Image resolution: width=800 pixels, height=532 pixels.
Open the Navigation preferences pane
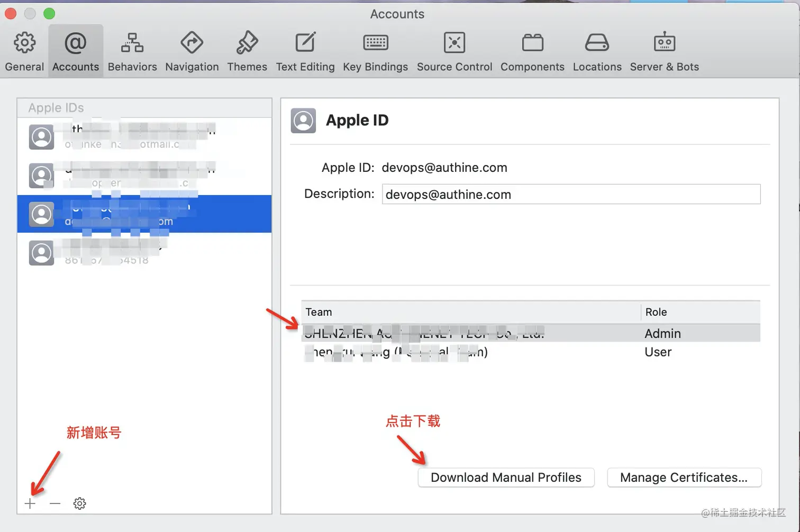192,51
